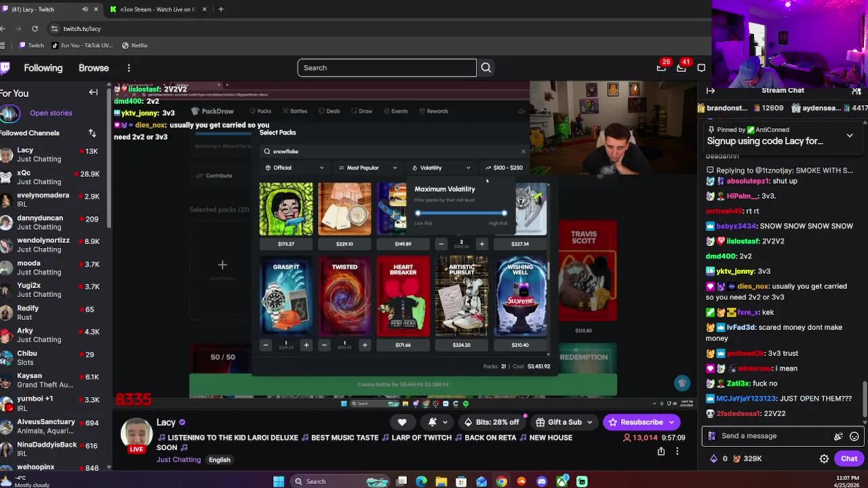
Task: Open the Following tab on Twitch
Action: [x=43, y=68]
